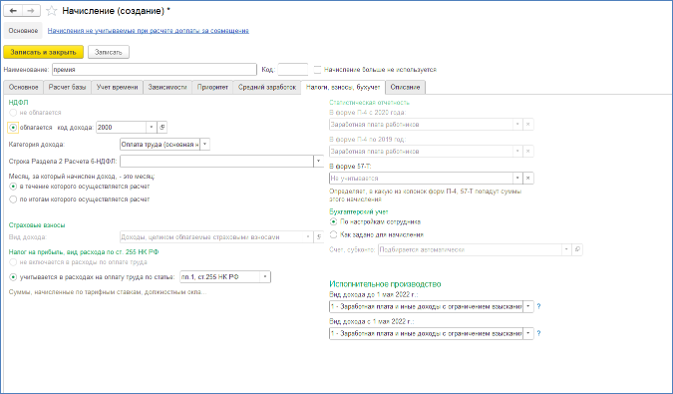Go forward with the right arrow button
The height and width of the screenshot is (394, 673).
[31, 11]
